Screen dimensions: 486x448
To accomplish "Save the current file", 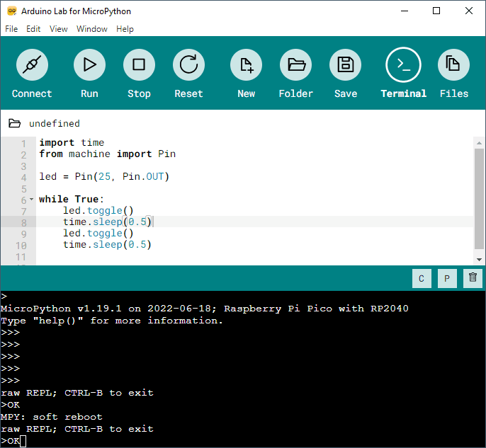I will click(346, 66).
